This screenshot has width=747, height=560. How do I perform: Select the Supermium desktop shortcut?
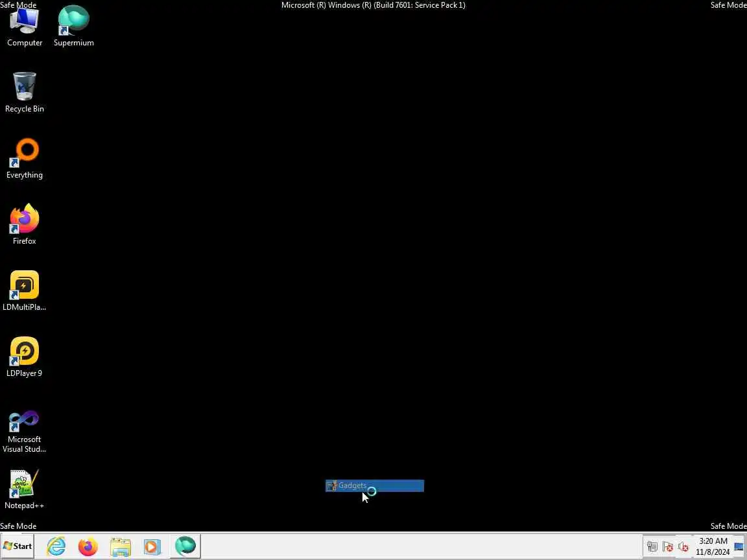(x=73, y=26)
